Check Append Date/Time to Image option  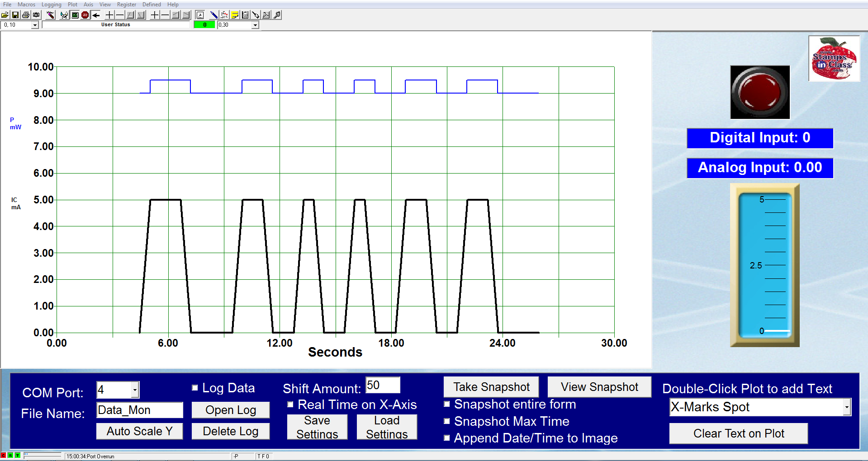click(x=447, y=438)
